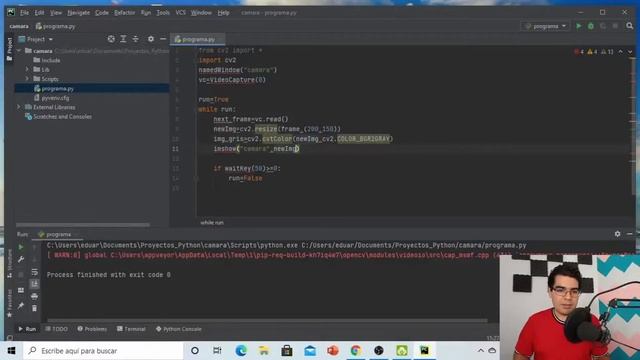Open the Terminal tool window tab

click(x=131, y=329)
